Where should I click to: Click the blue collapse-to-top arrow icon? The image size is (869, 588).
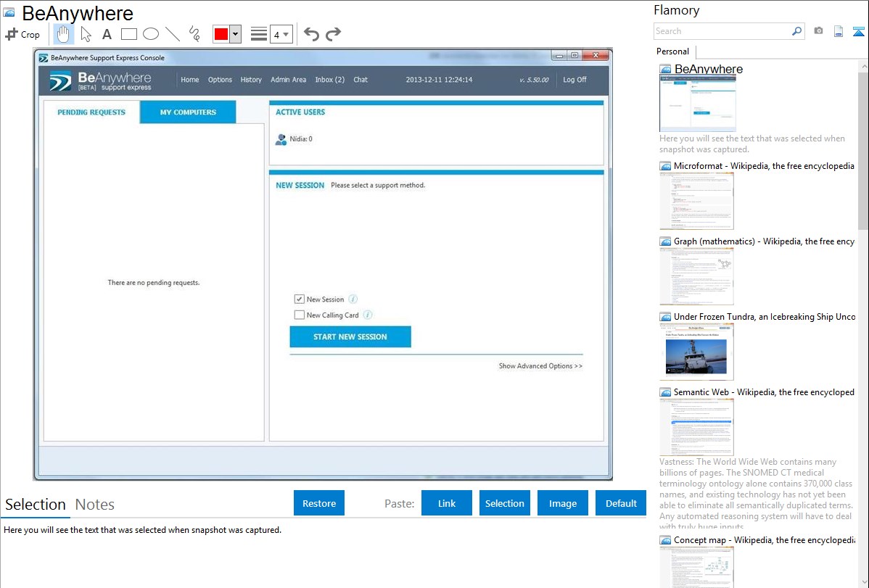pos(858,31)
